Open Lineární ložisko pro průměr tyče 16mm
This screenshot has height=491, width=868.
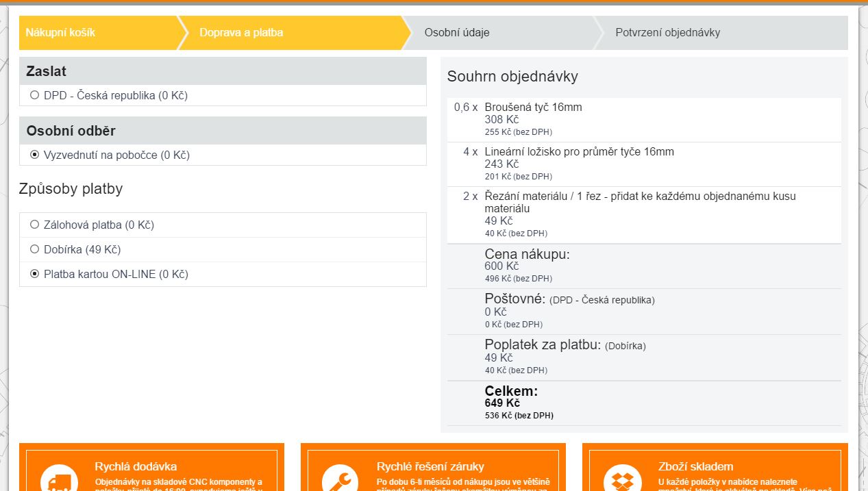(x=579, y=151)
